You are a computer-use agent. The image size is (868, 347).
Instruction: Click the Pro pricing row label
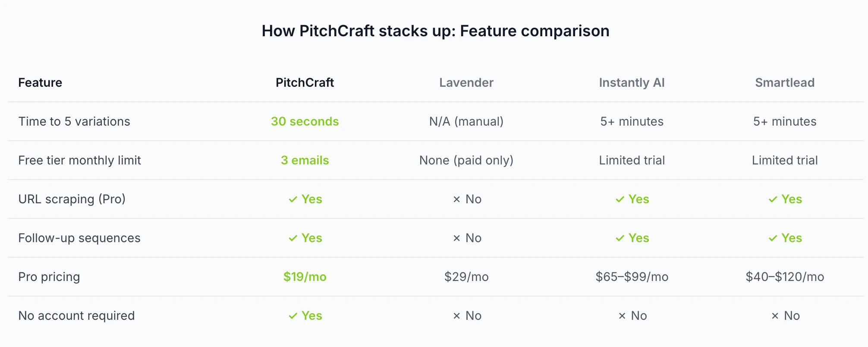[49, 277]
